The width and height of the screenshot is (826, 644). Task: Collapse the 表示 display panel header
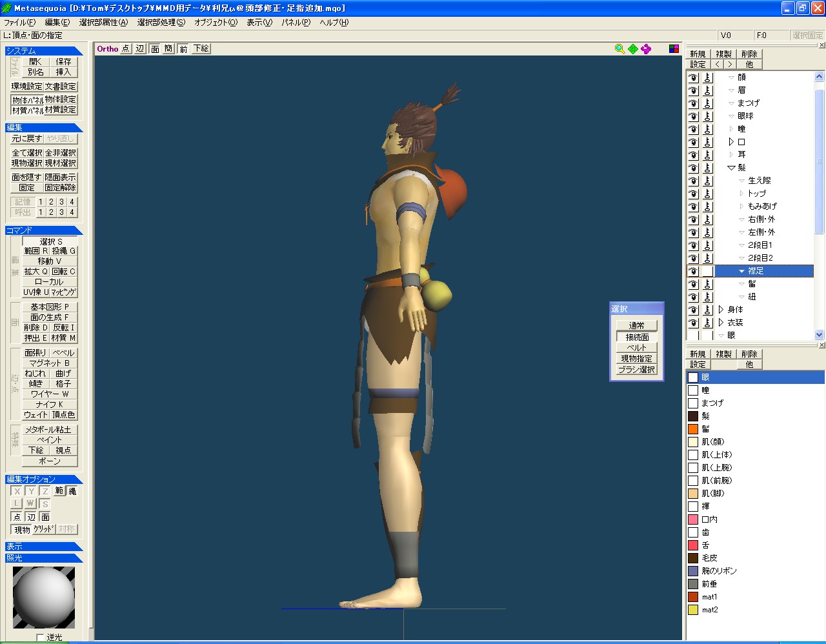click(44, 547)
